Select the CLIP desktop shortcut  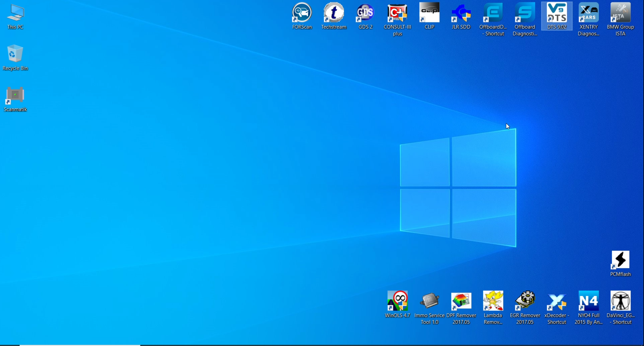point(429,12)
